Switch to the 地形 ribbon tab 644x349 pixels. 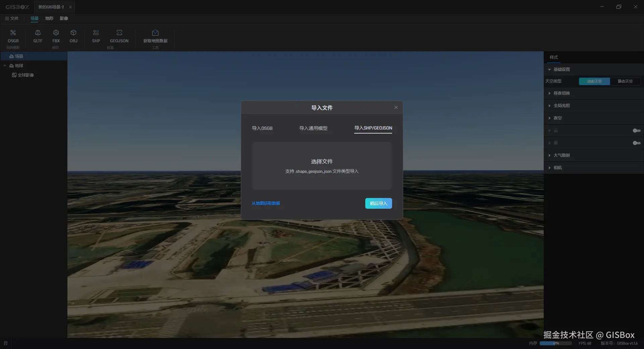pos(49,18)
